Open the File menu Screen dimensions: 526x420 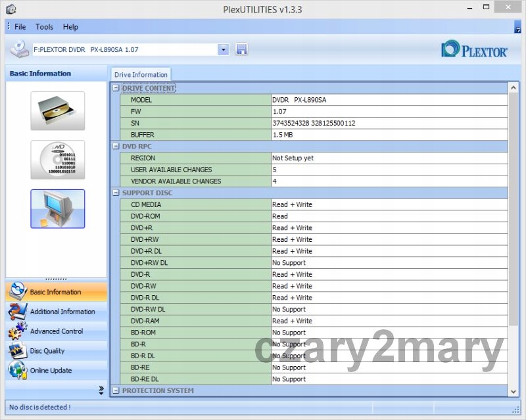(x=20, y=27)
